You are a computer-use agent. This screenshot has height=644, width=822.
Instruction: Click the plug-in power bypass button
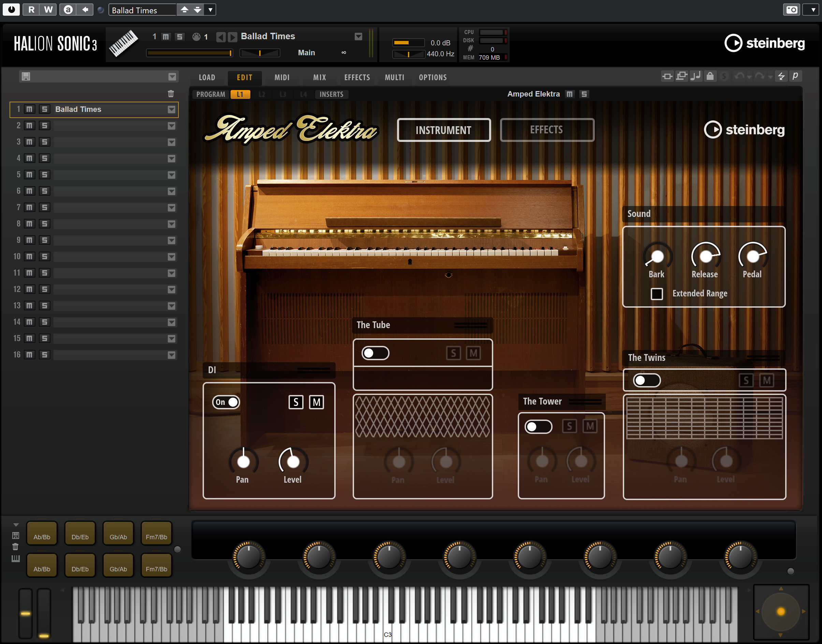tap(11, 10)
